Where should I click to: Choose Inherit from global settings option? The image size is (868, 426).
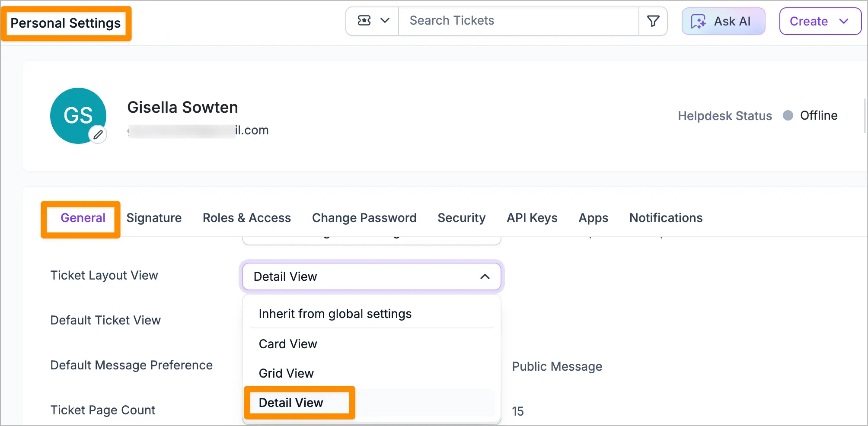pos(335,314)
